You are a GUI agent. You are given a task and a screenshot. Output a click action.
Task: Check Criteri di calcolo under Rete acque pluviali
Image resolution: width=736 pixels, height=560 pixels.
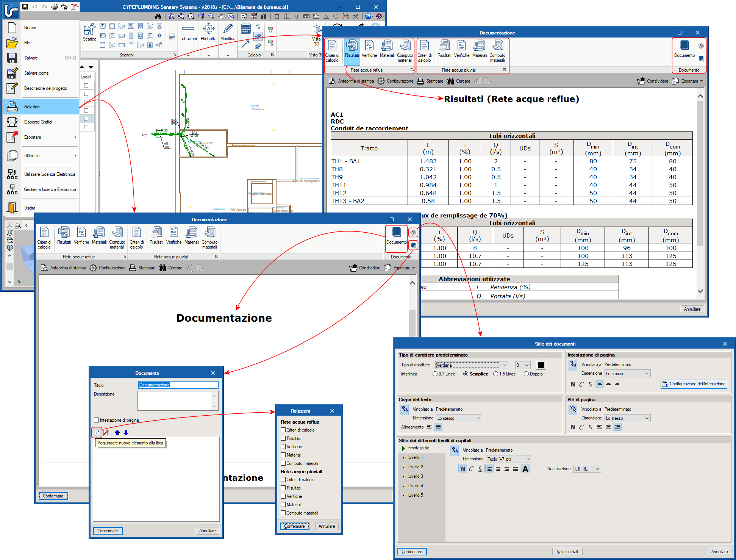pyautogui.click(x=283, y=480)
